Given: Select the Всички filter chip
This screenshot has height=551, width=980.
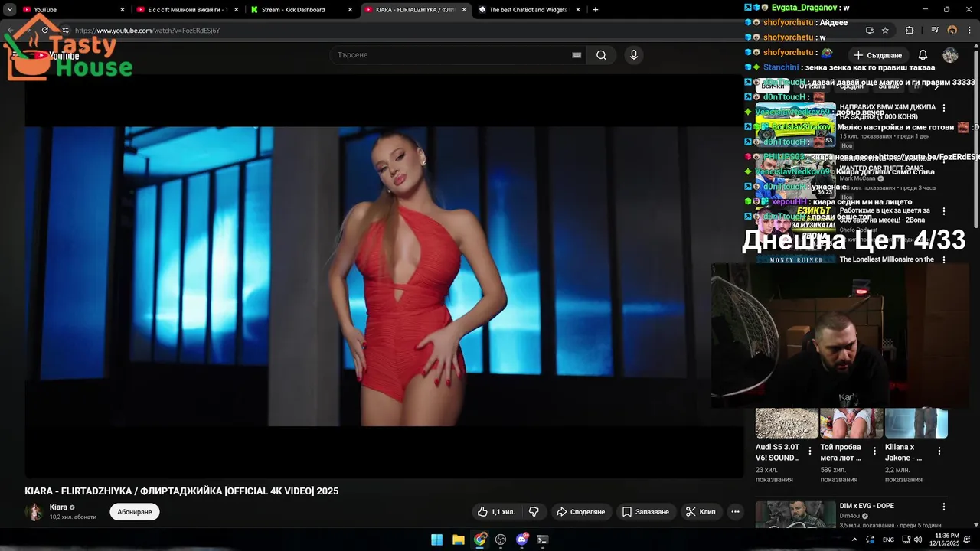Looking at the screenshot, I should 773,86.
